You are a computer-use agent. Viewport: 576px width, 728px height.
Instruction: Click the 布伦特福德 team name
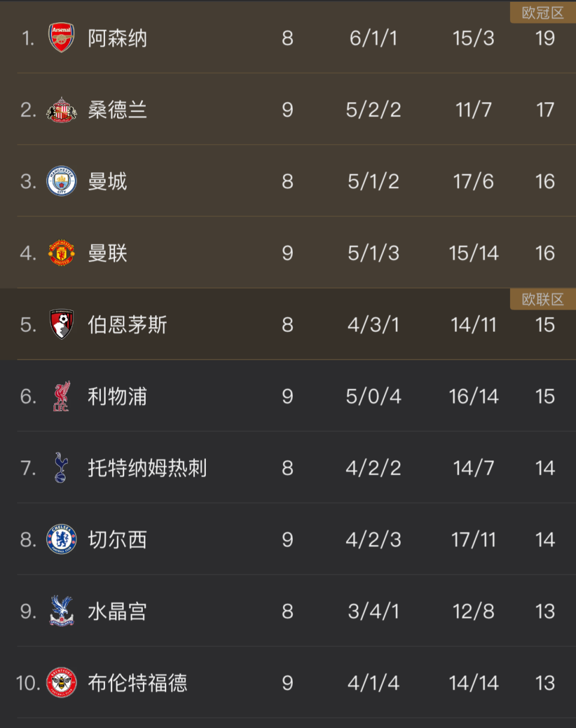[137, 683]
